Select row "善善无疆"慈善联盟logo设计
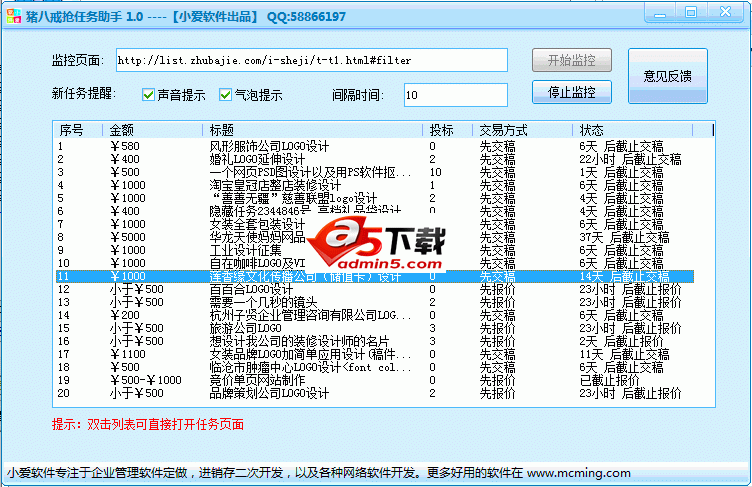752x487 pixels. point(374,198)
